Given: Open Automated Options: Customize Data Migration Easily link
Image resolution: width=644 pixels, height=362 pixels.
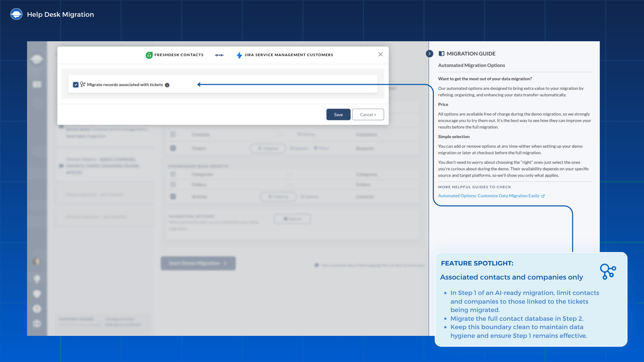Looking at the screenshot, I should point(491,196).
